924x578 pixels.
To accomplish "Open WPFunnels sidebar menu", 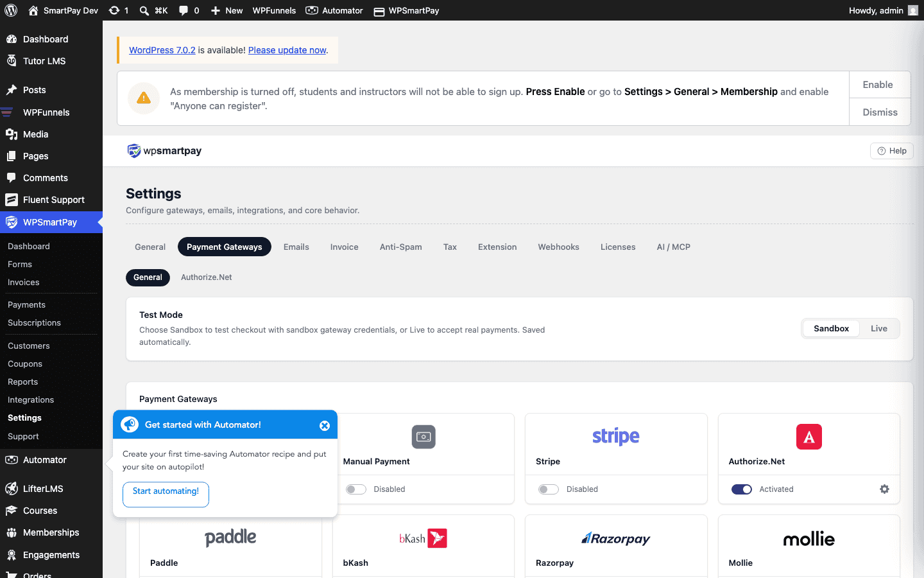I will point(51,112).
